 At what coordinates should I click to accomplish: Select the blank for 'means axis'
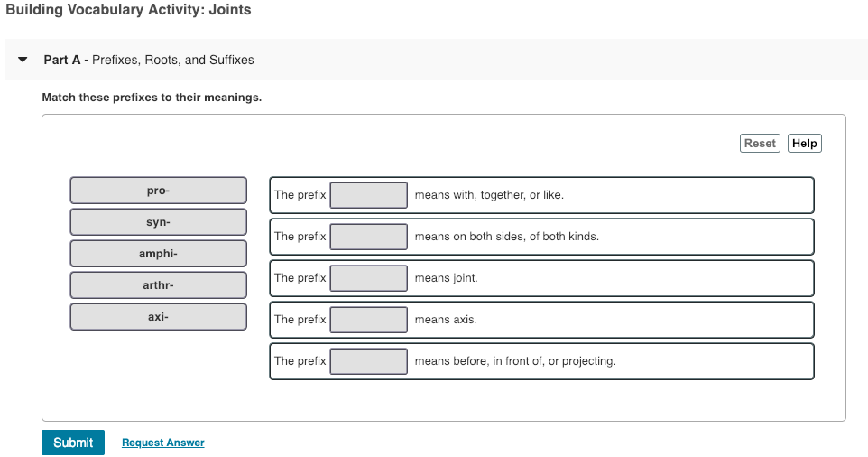click(x=368, y=320)
